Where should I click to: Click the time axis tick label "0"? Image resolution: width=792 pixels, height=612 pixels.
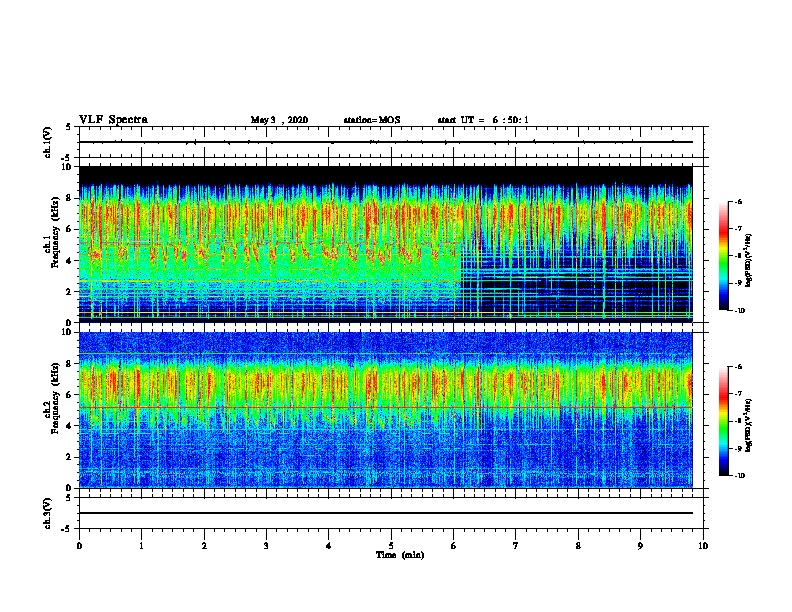click(x=79, y=546)
